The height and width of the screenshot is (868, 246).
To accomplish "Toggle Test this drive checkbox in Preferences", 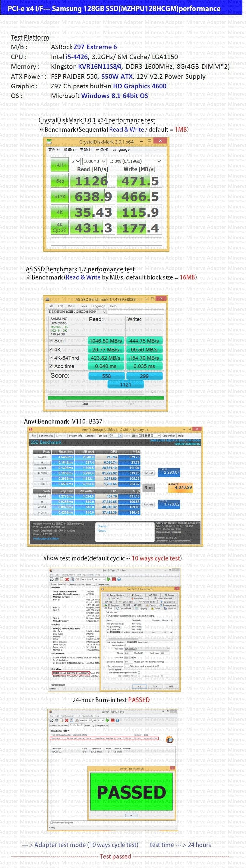I will (125, 645).
